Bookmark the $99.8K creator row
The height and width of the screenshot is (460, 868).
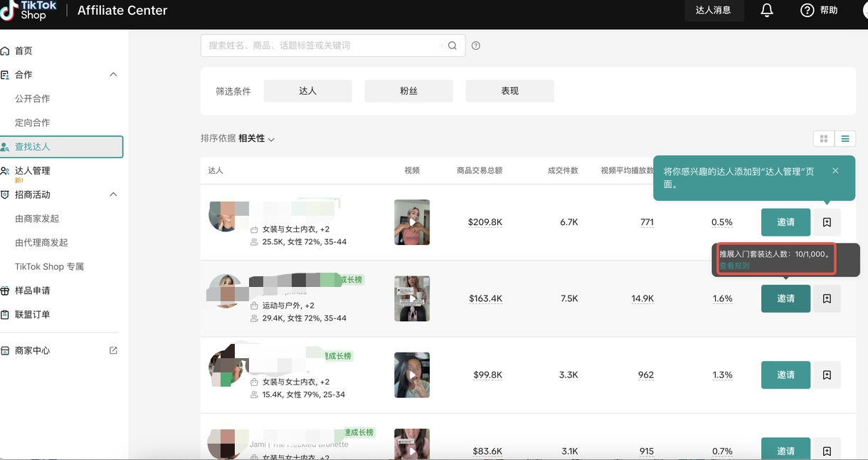click(x=827, y=375)
